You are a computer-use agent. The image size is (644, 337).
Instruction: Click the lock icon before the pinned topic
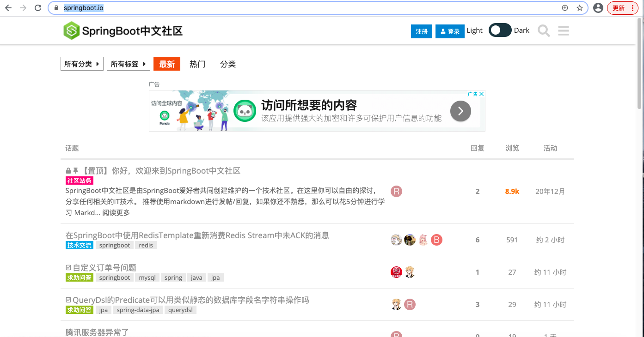click(x=68, y=170)
